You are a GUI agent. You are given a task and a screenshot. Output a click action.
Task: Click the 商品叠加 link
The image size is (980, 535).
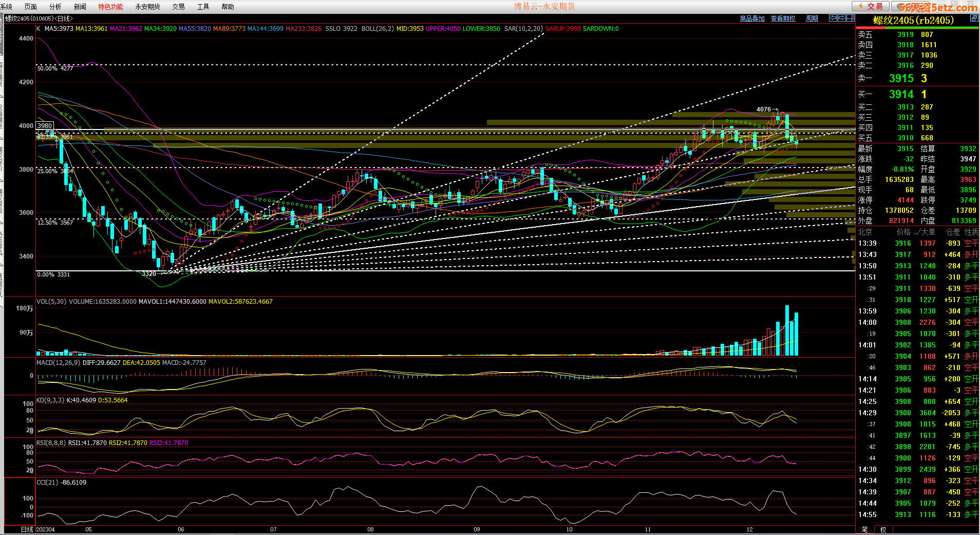(752, 19)
